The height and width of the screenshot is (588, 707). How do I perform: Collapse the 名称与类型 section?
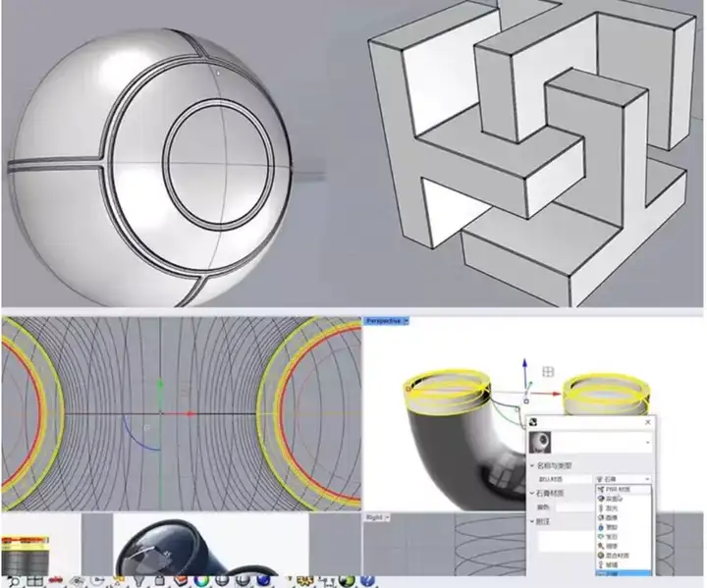[532, 464]
